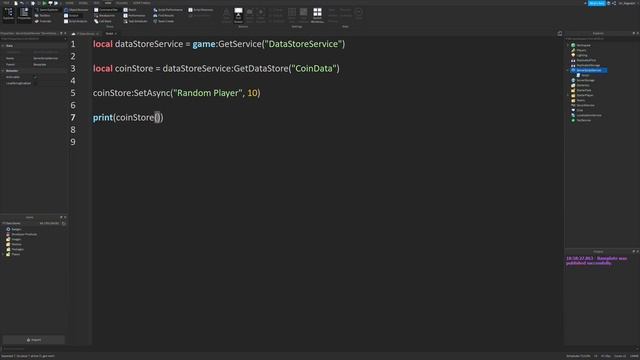This screenshot has width=640, height=360.
Task: Select StarterPlayer in the Explorer tree
Action: click(582, 95)
